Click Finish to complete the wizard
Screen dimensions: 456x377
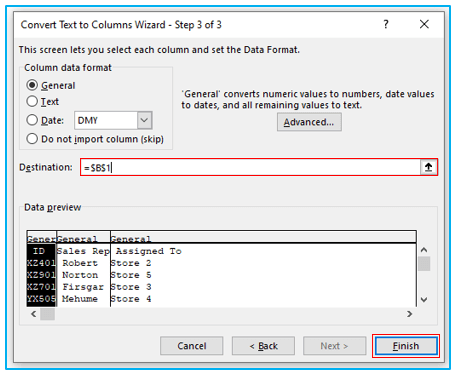tap(406, 346)
